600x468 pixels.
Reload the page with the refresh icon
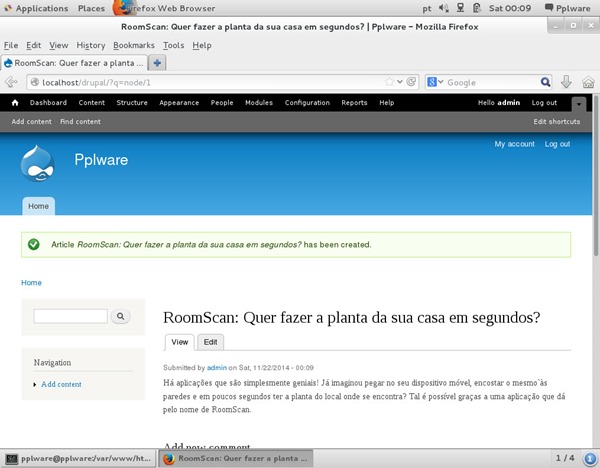pos(411,82)
